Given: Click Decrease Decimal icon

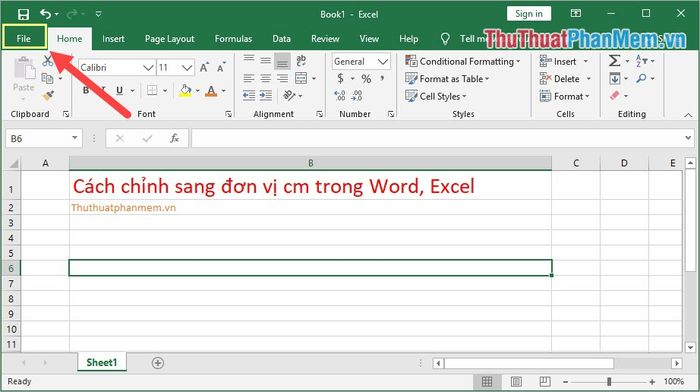Looking at the screenshot, I should point(357,95).
